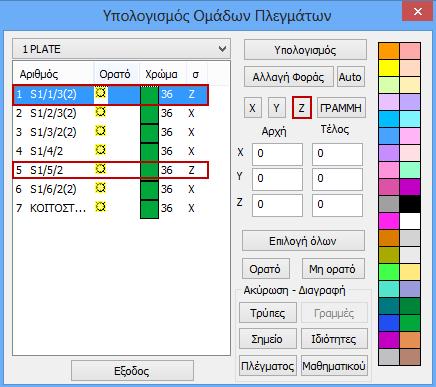
Task: Toggle visibility sun icon for S1/4/2
Action: coord(100,150)
